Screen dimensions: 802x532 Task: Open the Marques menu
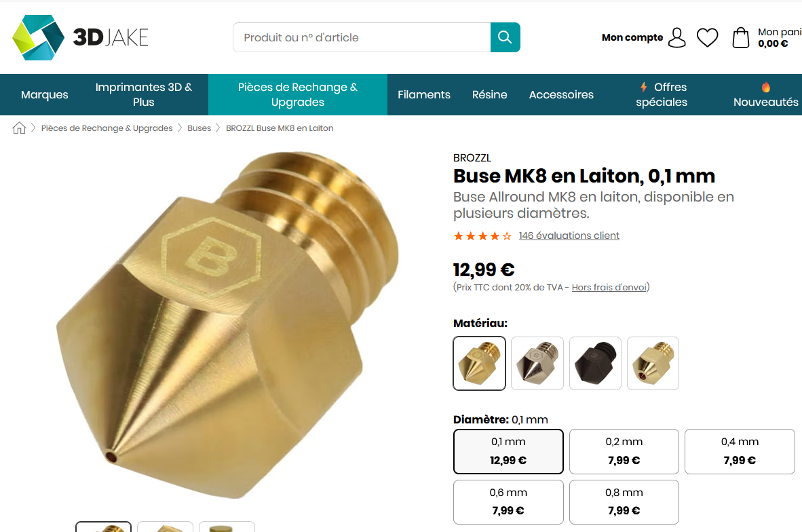coord(45,94)
